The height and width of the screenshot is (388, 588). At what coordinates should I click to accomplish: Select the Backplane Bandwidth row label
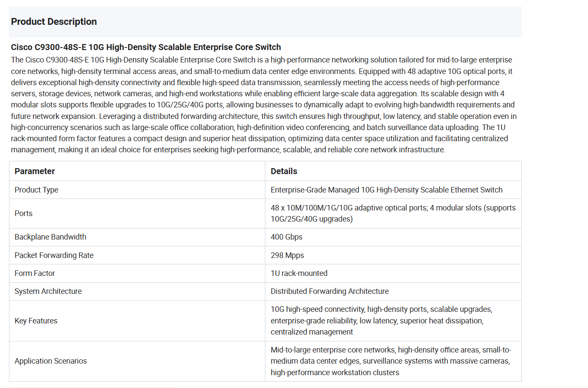(x=50, y=237)
